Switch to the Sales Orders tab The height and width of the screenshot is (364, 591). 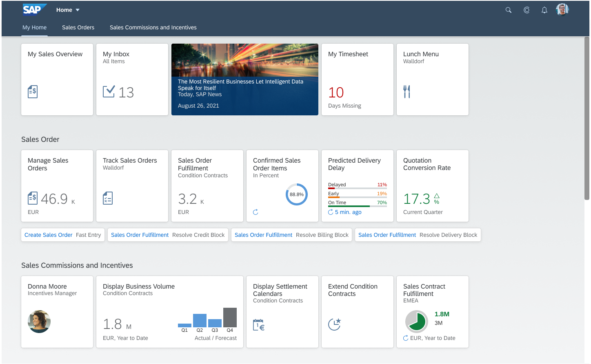[x=78, y=27]
